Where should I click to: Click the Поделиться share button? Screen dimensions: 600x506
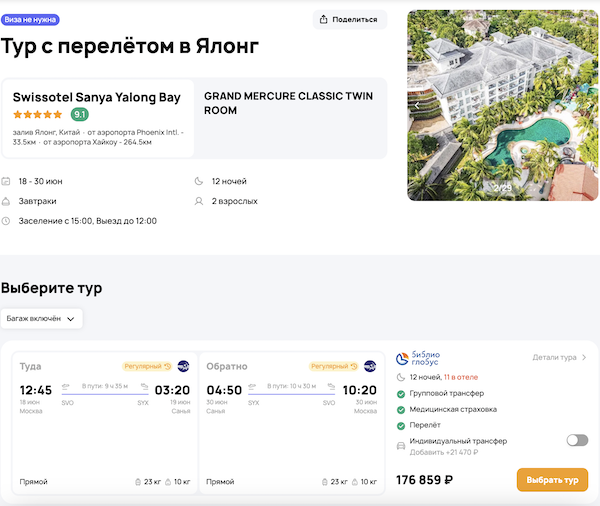350,19
